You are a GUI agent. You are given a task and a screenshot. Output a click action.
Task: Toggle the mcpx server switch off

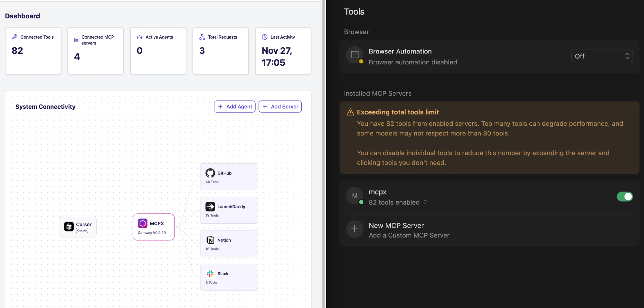pos(625,196)
